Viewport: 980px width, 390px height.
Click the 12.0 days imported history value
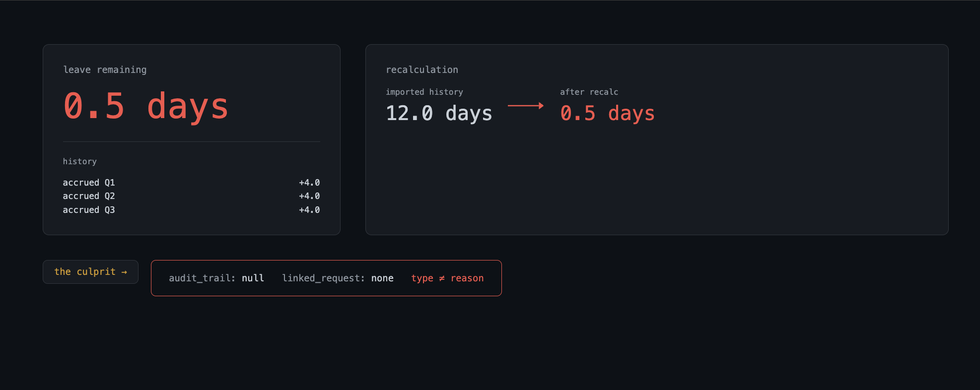coord(439,113)
